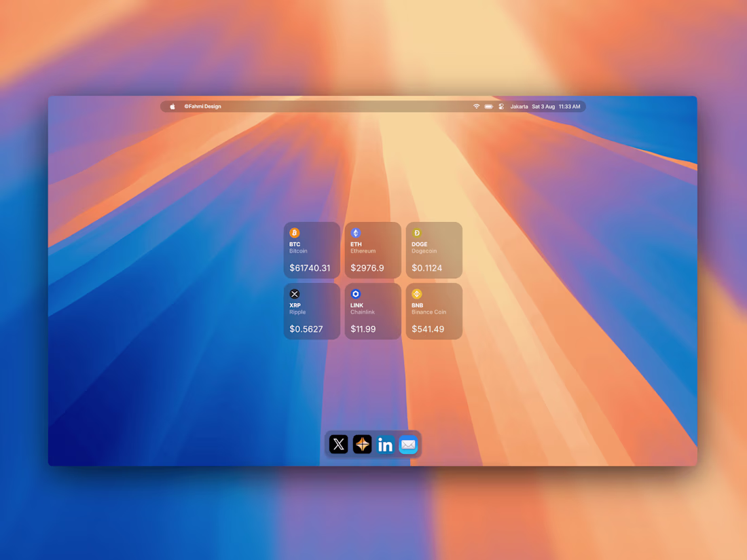Click the Chainlink logo on the LINK widget
The width and height of the screenshot is (747, 560).
(x=355, y=294)
